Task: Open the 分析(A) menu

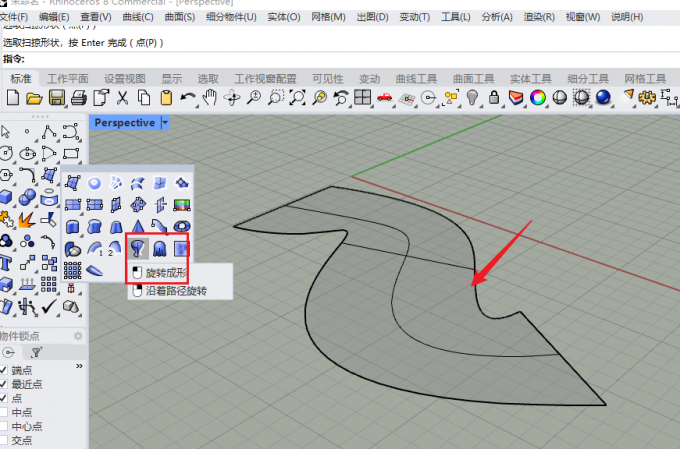Action: click(x=497, y=17)
